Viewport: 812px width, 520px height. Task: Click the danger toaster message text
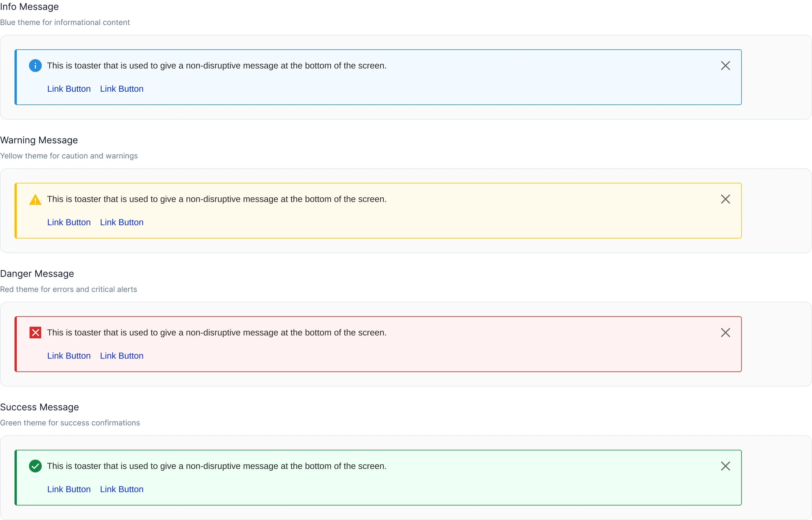pyautogui.click(x=217, y=332)
